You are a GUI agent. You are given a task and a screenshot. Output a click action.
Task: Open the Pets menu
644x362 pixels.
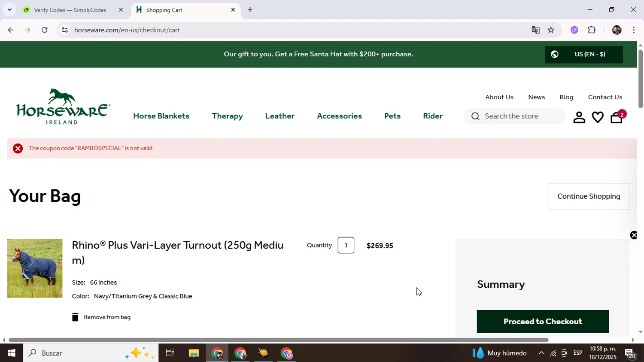[392, 116]
